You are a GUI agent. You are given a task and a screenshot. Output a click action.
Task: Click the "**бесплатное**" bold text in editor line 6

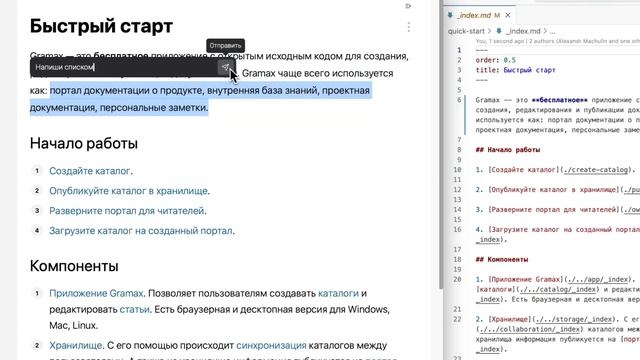[560, 100]
